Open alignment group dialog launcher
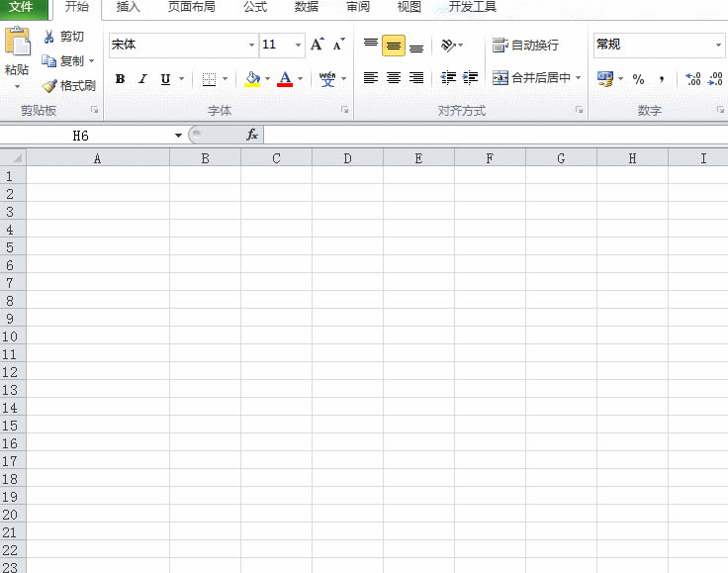Screen dimensions: 728x573 (579, 110)
